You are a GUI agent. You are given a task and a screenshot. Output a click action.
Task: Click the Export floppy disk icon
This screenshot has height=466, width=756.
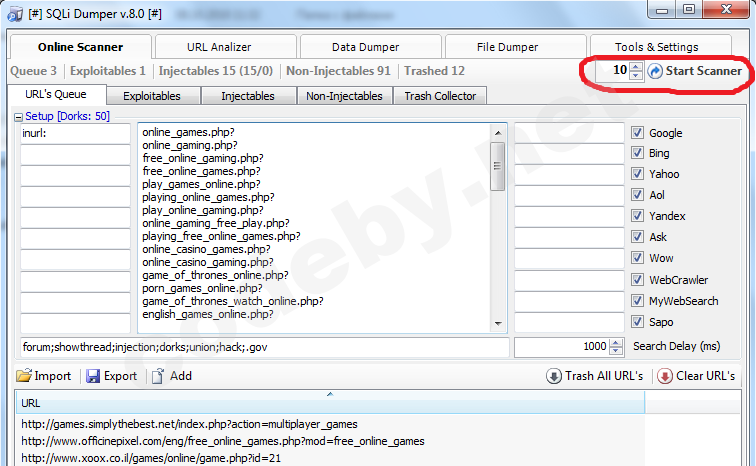coord(93,376)
